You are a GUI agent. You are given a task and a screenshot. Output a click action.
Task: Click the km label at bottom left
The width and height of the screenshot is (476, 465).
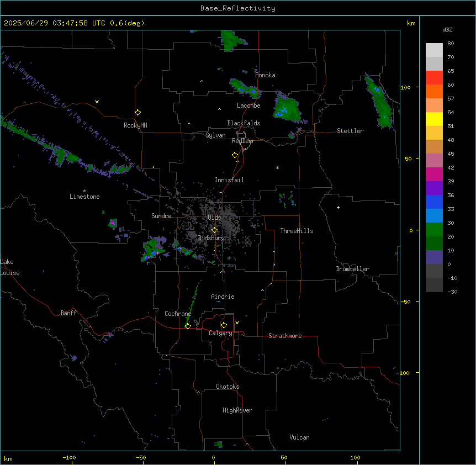point(8,458)
